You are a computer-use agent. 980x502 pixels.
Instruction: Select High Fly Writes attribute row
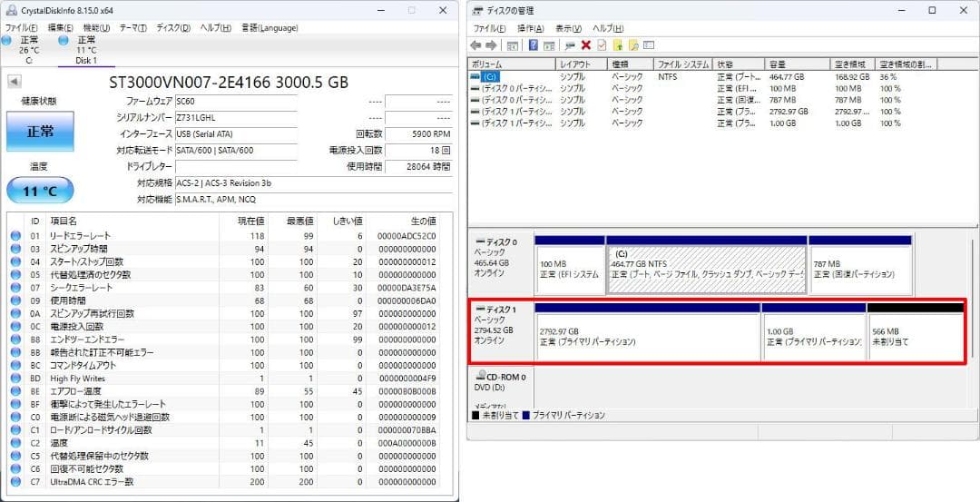pyautogui.click(x=224, y=379)
